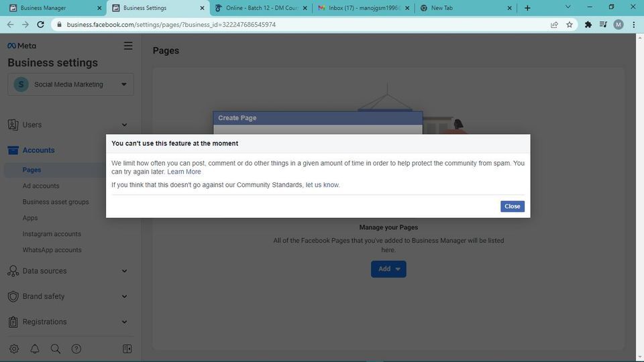The image size is (644, 362).
Task: View site info via padlock icon
Action: tap(60, 25)
